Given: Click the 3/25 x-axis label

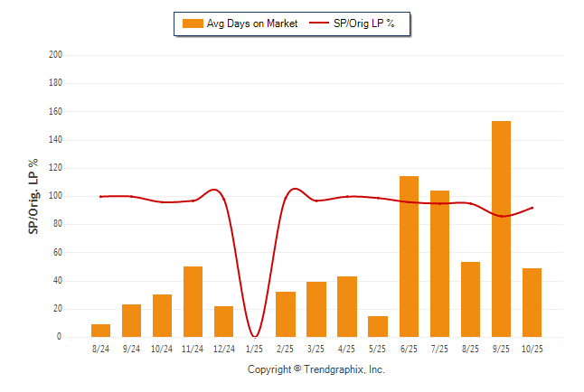Looking at the screenshot, I should pyautogui.click(x=316, y=349).
